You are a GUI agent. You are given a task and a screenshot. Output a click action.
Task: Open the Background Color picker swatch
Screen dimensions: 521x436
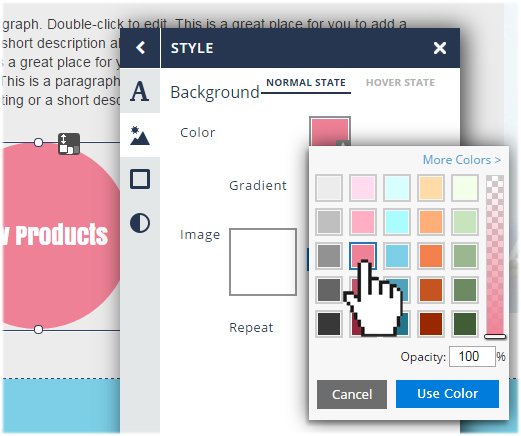pos(330,131)
